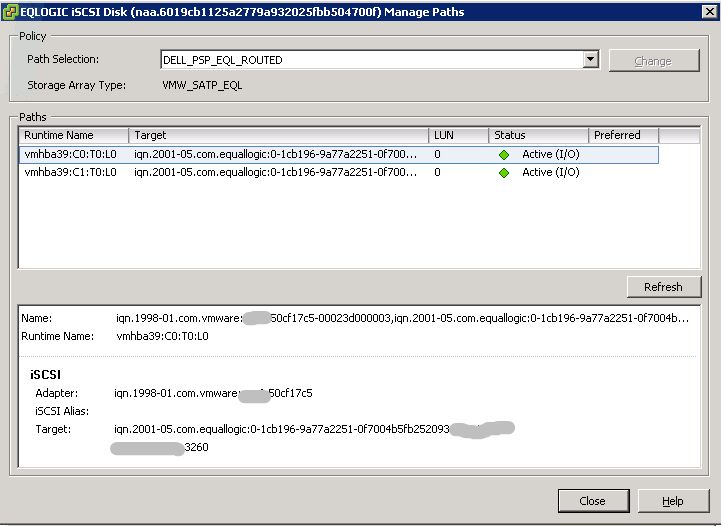Click the iSCSI section heading
The height and width of the screenshot is (526, 723).
click(45, 374)
